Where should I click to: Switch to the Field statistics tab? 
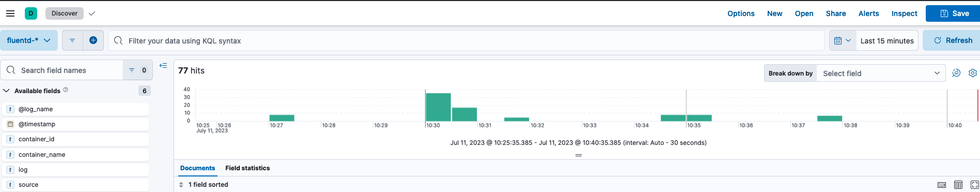point(247,168)
